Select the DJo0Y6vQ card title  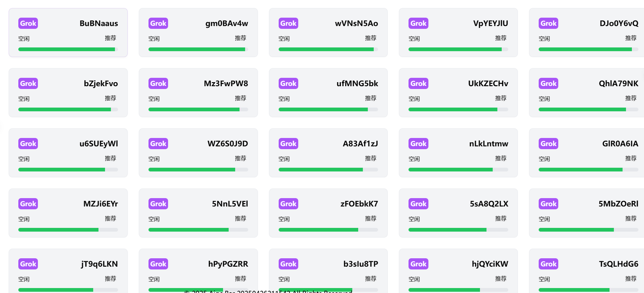tap(619, 23)
